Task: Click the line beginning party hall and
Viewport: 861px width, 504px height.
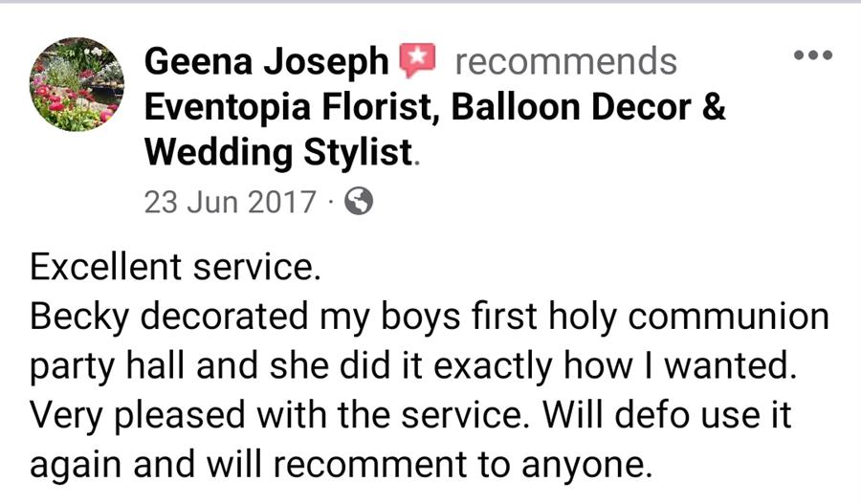Action: click(413, 367)
